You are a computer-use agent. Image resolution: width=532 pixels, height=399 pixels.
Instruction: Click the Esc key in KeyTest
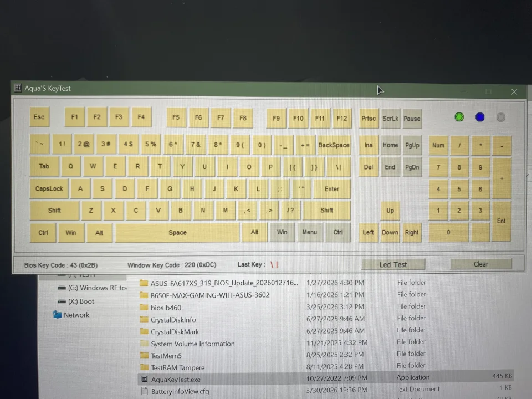[x=39, y=117]
